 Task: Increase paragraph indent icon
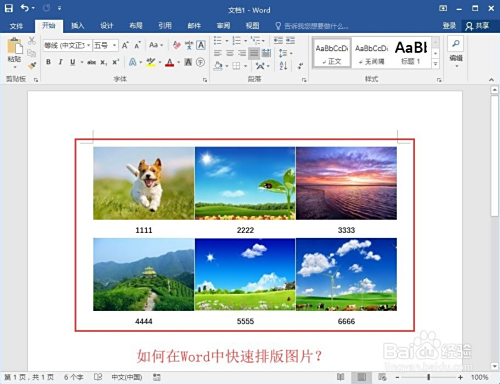click(290, 41)
